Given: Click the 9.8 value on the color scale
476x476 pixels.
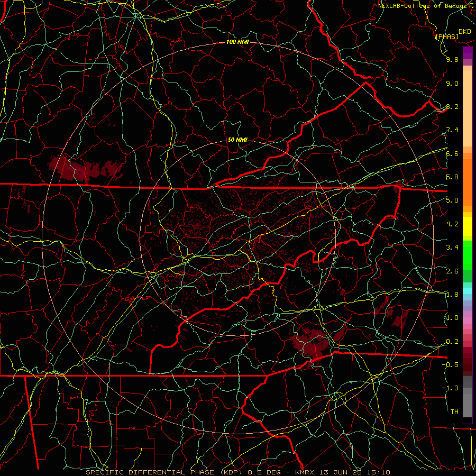Looking at the screenshot, I should (452, 59).
